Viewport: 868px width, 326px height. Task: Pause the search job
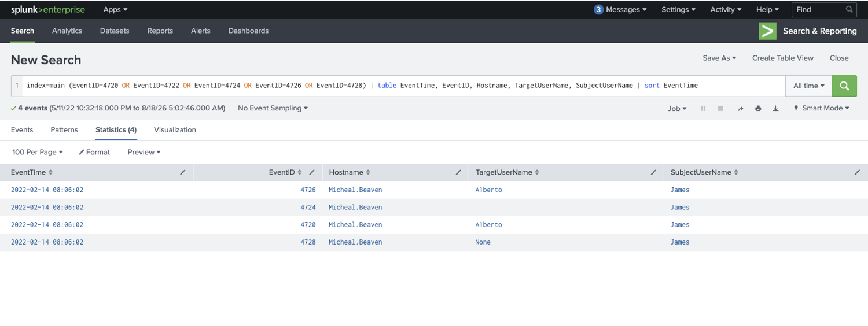pos(703,108)
